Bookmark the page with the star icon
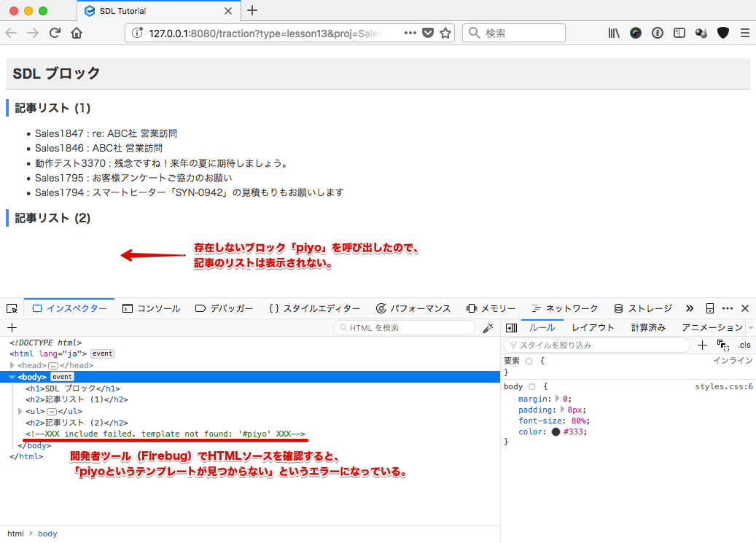Screen dimensions: 756x543 click(445, 33)
